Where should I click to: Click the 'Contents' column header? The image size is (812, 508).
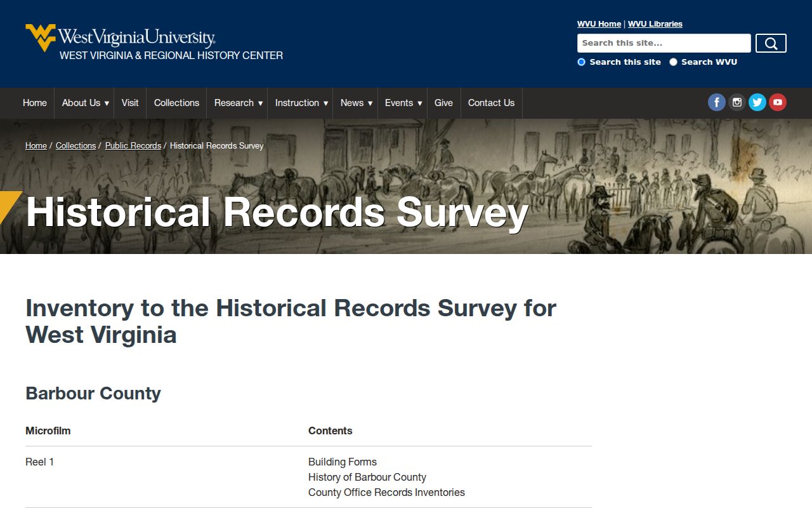(x=331, y=431)
